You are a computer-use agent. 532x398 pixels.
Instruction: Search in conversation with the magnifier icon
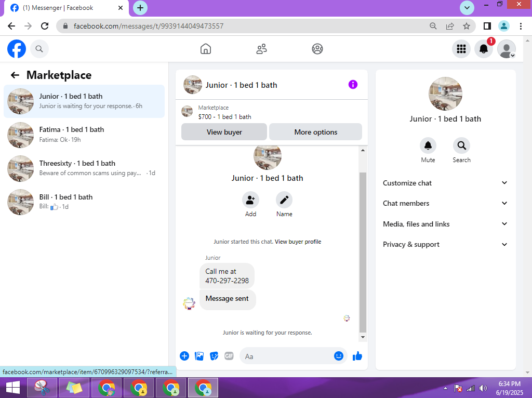[x=461, y=145]
